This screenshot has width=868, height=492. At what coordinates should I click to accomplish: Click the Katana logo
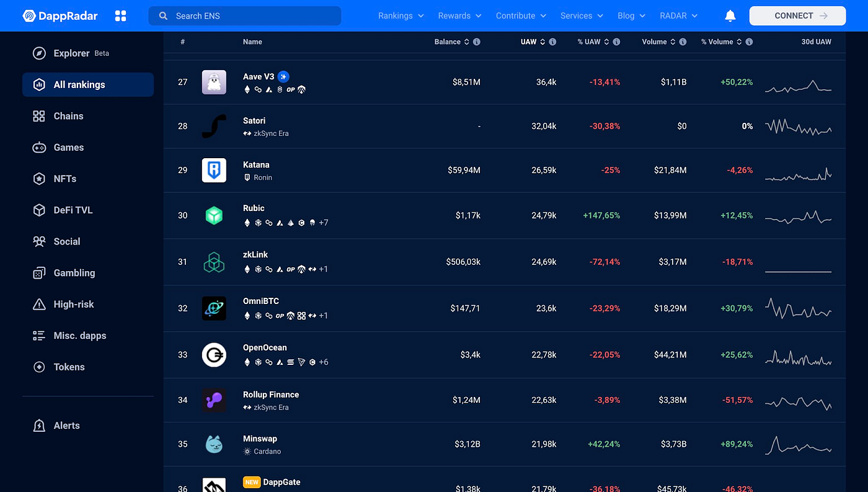pyautogui.click(x=214, y=170)
